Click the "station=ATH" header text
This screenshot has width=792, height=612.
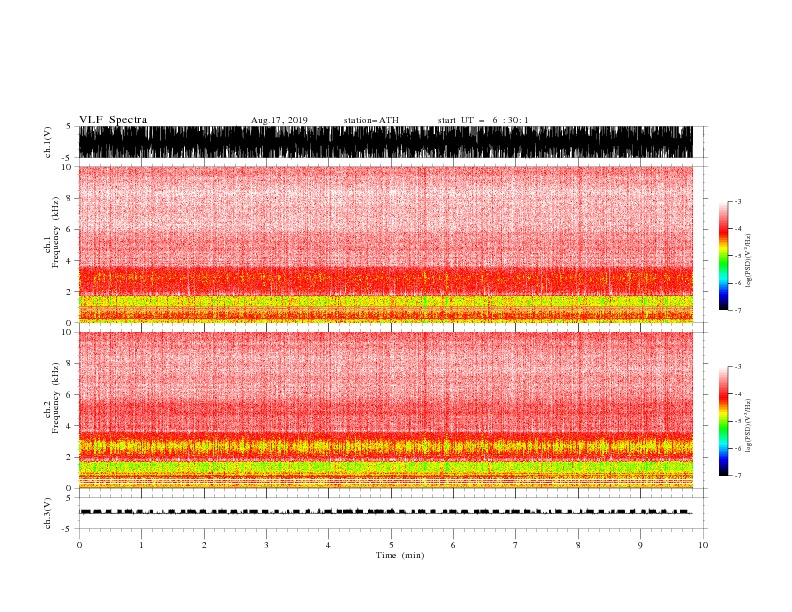pos(371,120)
